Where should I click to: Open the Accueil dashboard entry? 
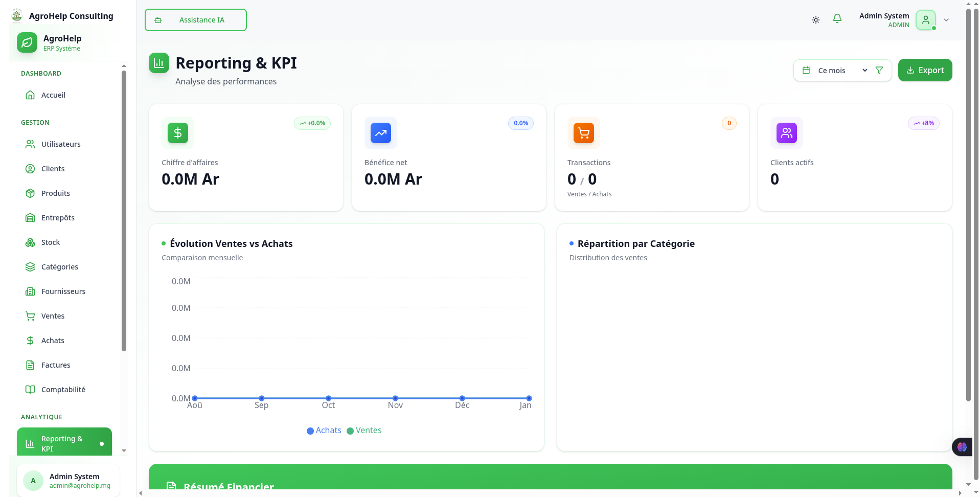pyautogui.click(x=53, y=95)
